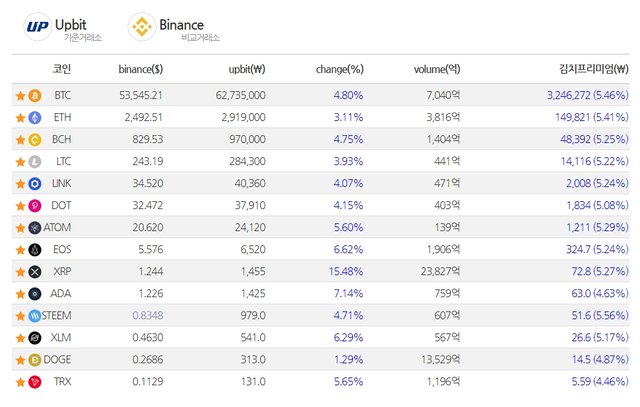Click the Bitcoin BTC coin icon
Screen dimensions: 640x407
tap(35, 96)
